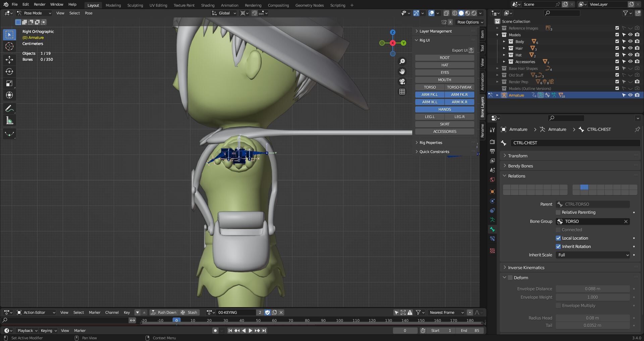
Task: Select the Move tool in the toolbar
Action: tap(9, 59)
